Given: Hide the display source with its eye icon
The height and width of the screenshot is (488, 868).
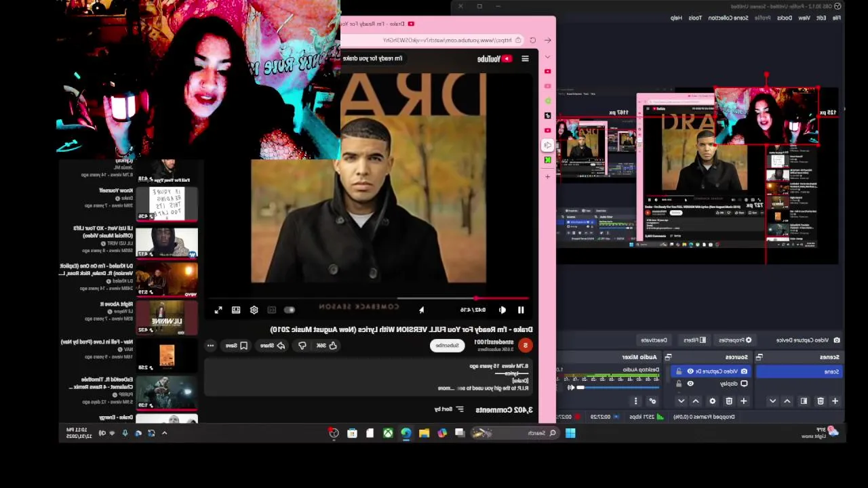Looking at the screenshot, I should pyautogui.click(x=690, y=384).
